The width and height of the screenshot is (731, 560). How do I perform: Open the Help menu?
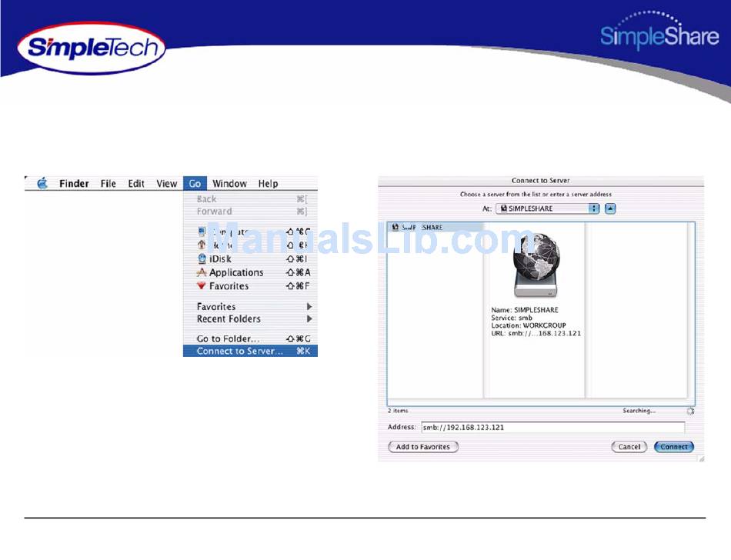pos(268,184)
